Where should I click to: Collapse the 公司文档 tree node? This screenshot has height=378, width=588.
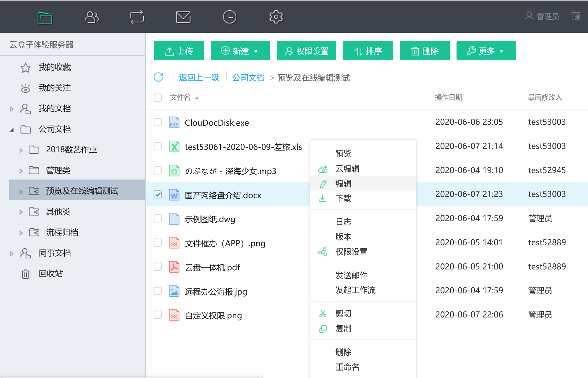pyautogui.click(x=12, y=130)
